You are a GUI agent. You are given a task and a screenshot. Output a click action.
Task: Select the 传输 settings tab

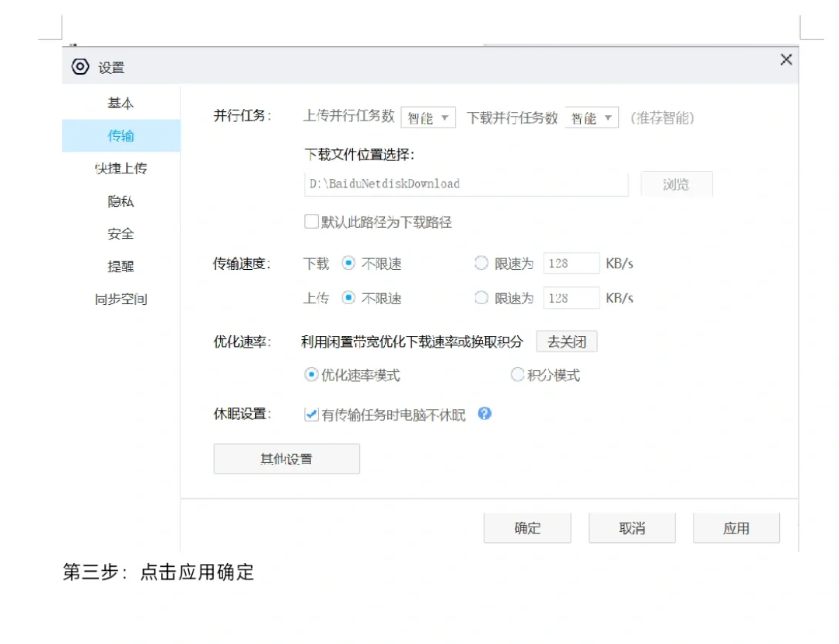click(x=121, y=135)
